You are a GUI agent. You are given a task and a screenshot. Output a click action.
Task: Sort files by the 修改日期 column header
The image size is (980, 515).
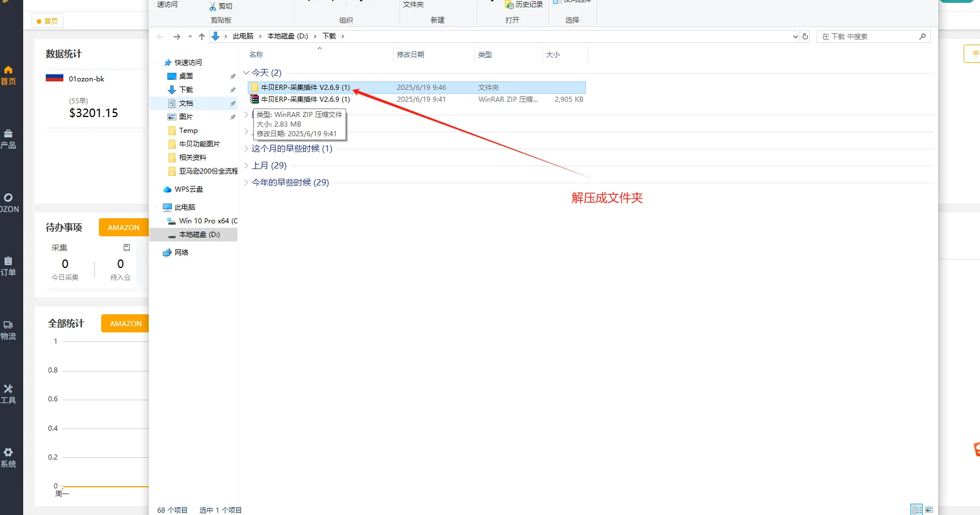[x=411, y=55]
